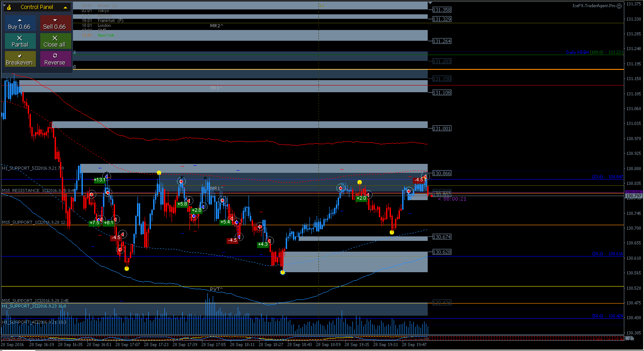Click the London session clock row
The width and height of the screenshot is (644, 351).
point(96,26)
